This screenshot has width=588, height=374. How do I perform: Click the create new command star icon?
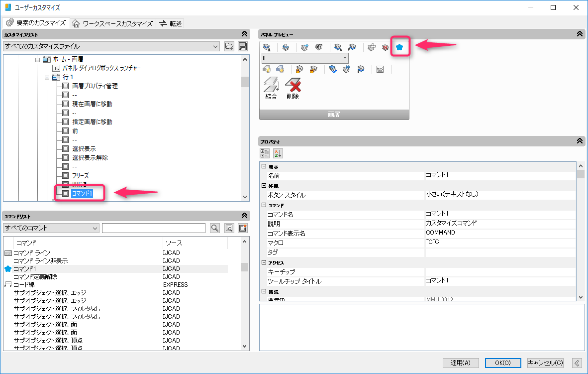point(243,228)
